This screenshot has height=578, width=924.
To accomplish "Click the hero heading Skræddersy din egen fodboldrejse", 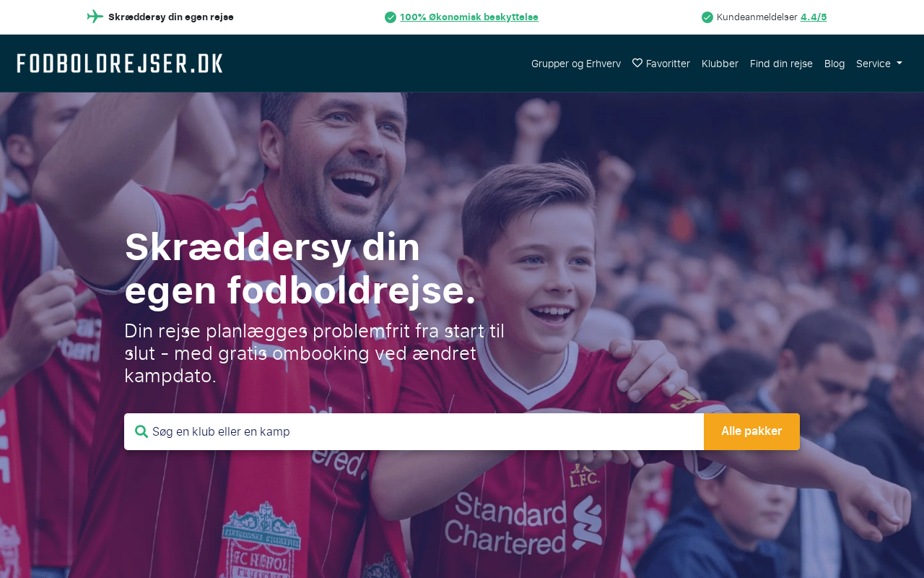I will [300, 268].
